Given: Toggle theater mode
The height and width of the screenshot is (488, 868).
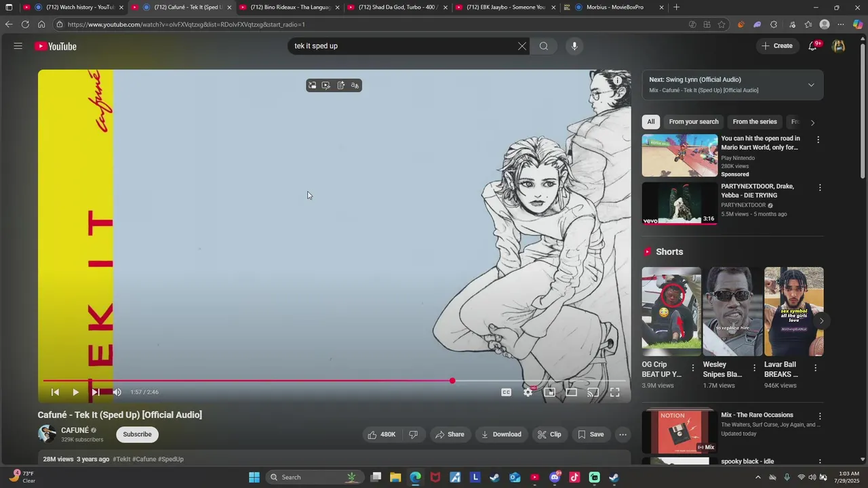Looking at the screenshot, I should click(572, 392).
